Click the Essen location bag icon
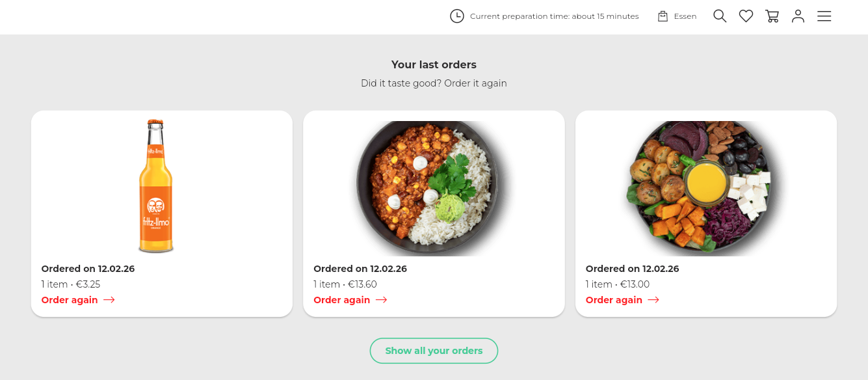868x380 pixels. [x=663, y=16]
